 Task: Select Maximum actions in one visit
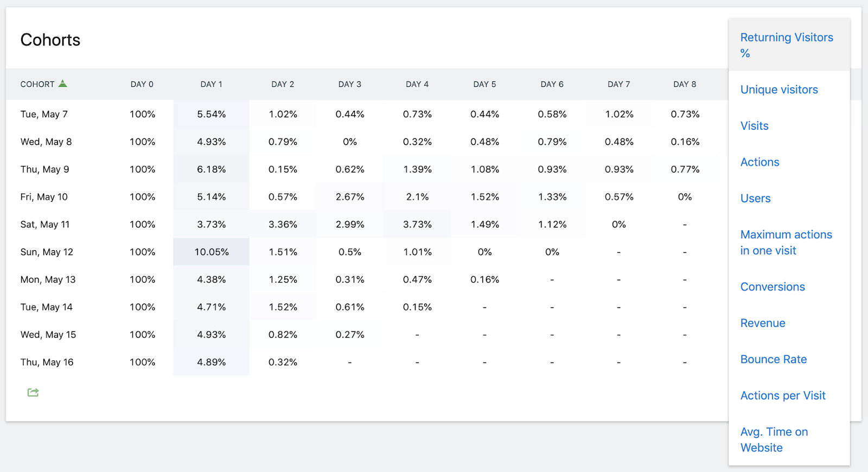(786, 242)
